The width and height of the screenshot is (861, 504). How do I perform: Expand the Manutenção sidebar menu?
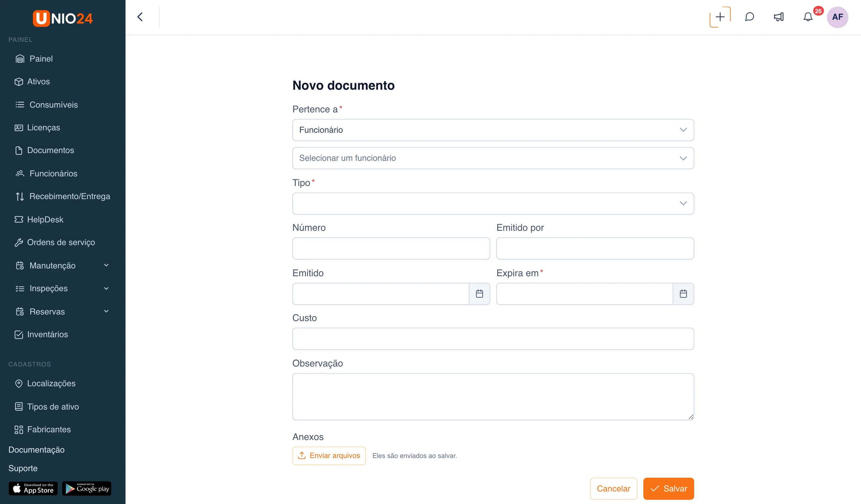click(62, 265)
